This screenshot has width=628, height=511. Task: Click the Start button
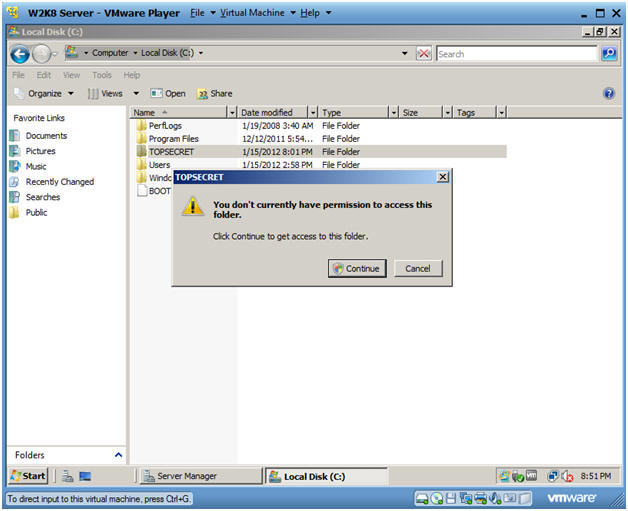pos(28,476)
